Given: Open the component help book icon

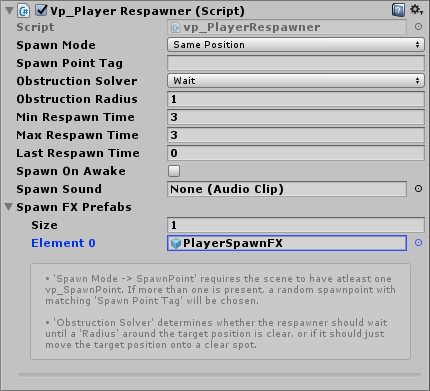Looking at the screenshot, I should (398, 10).
